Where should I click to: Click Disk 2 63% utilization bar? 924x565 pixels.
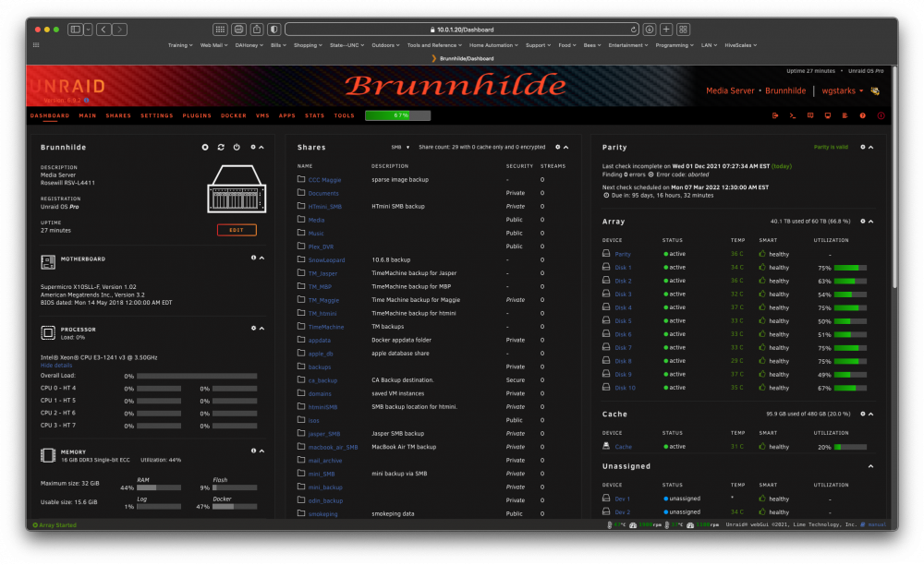[850, 282]
